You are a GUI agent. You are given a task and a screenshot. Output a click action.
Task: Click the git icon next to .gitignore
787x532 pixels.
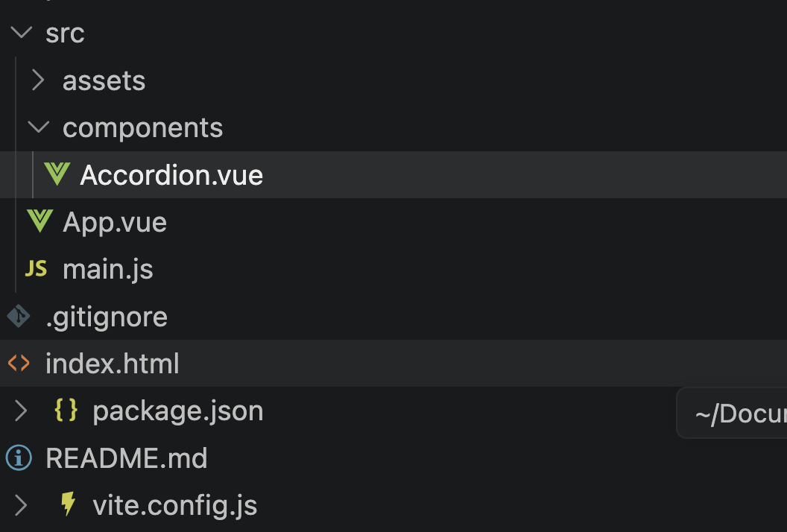[19, 317]
